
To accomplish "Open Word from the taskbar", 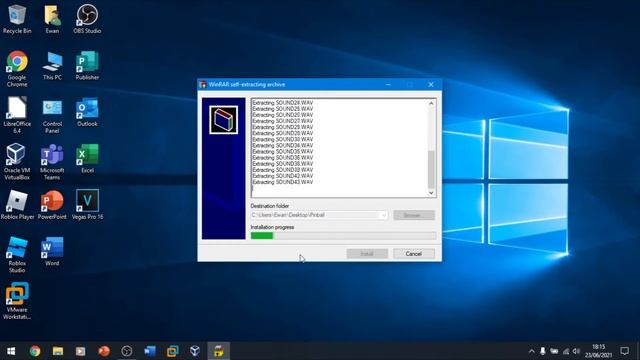I will 149,351.
